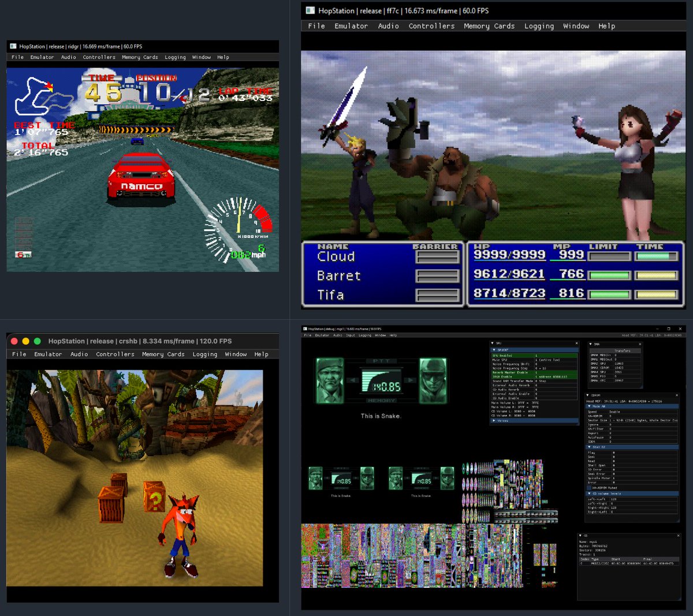The image size is (693, 616).
Task: Open Logging menu in ff7c window
Action: 539,26
